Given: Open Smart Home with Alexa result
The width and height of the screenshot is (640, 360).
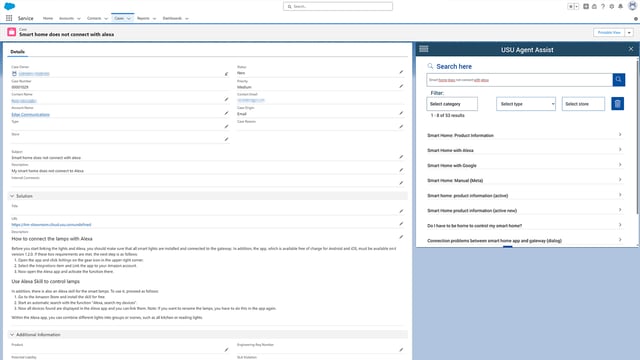Looking at the screenshot, I should click(524, 150).
